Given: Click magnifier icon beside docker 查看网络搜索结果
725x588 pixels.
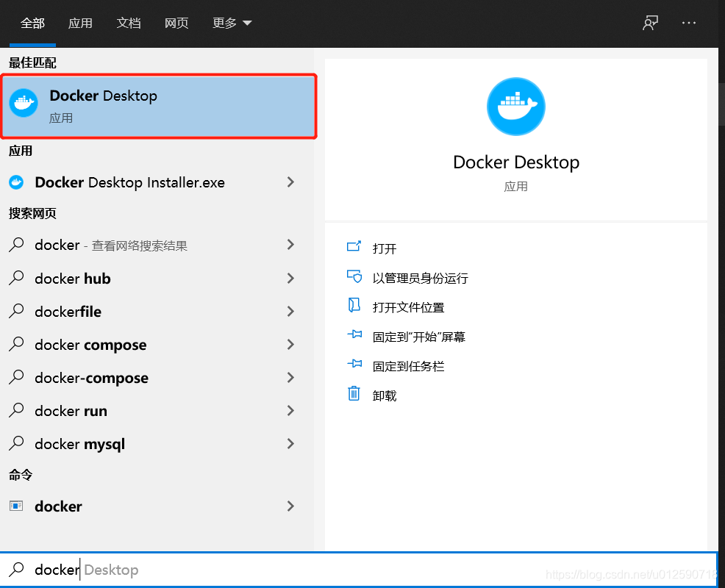Looking at the screenshot, I should (17, 245).
